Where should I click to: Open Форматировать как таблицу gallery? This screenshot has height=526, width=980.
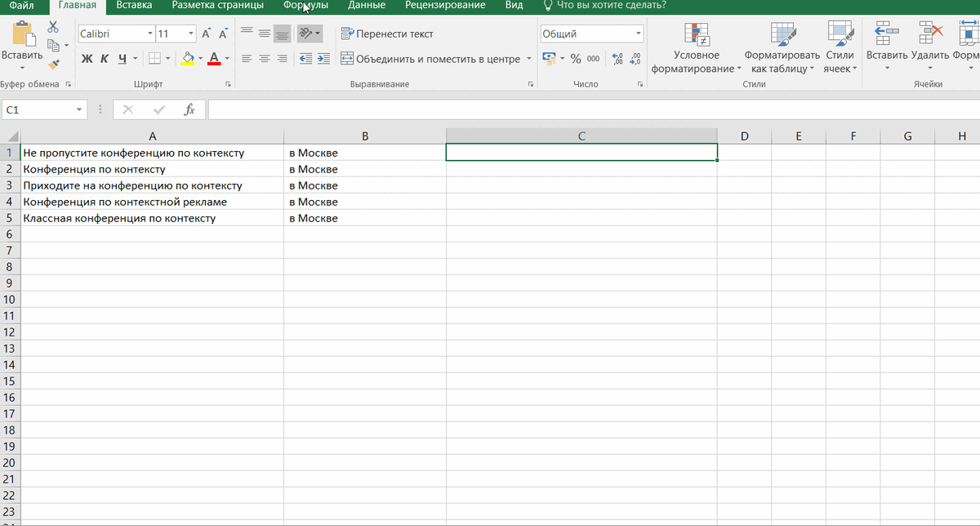(782, 48)
